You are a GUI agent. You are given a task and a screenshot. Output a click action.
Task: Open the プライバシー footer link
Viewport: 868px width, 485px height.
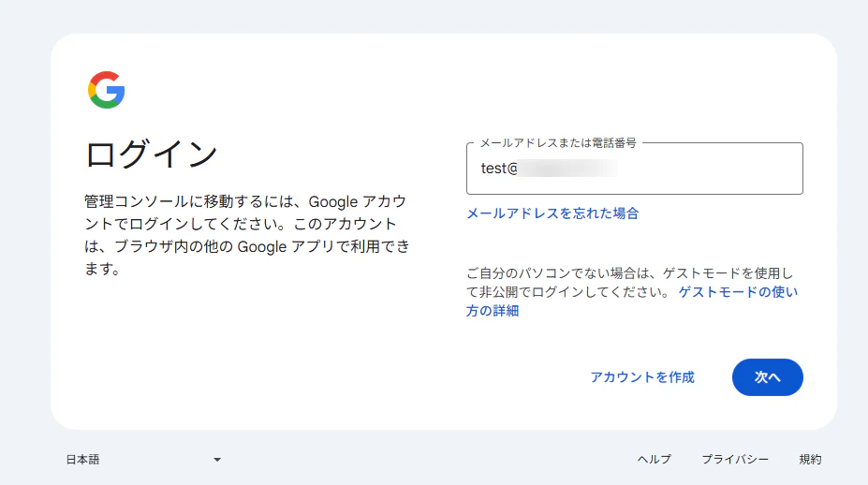pos(735,460)
